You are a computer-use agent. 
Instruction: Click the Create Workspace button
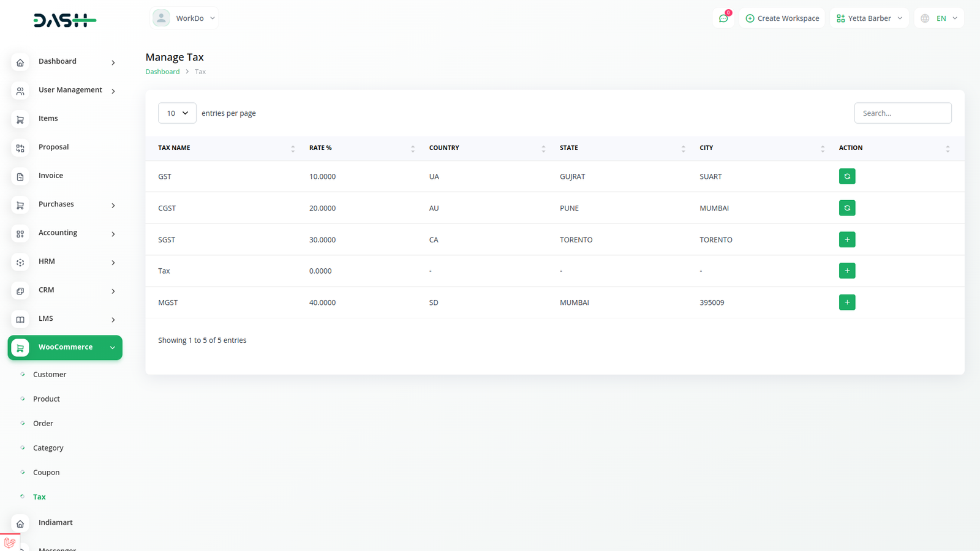(782, 18)
